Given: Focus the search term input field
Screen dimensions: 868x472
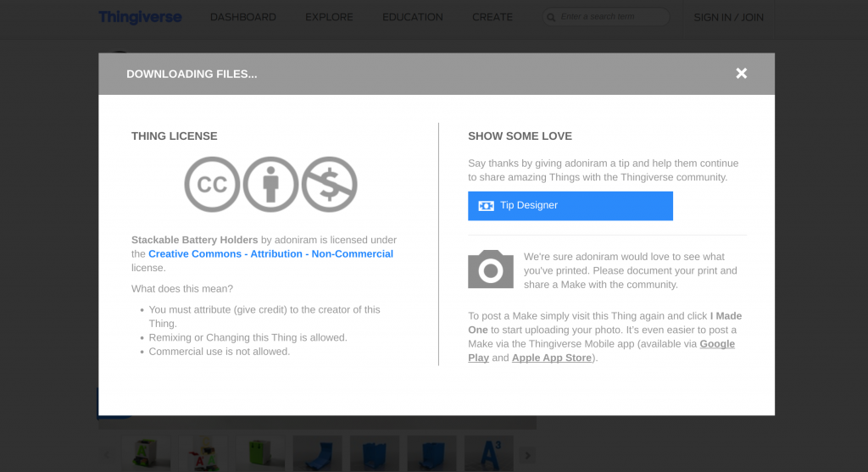Looking at the screenshot, I should pos(606,17).
